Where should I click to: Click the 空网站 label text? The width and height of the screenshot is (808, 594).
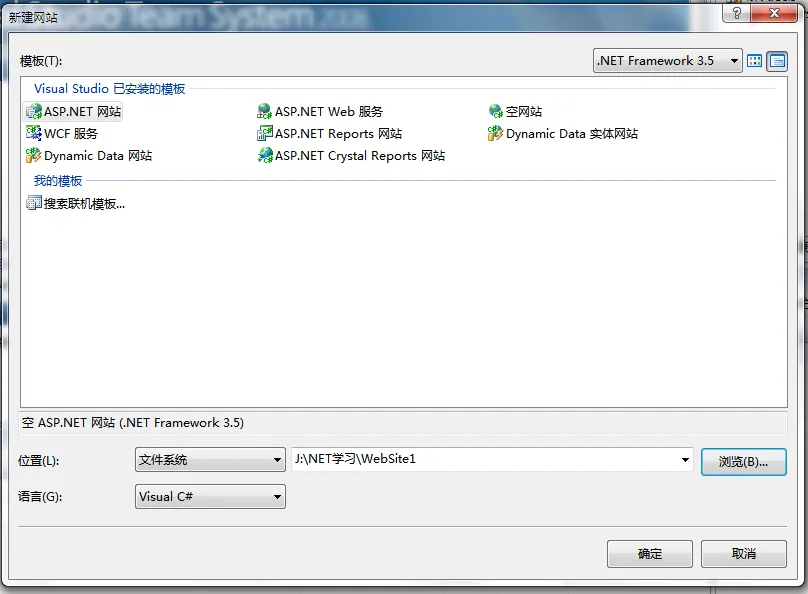[524, 111]
